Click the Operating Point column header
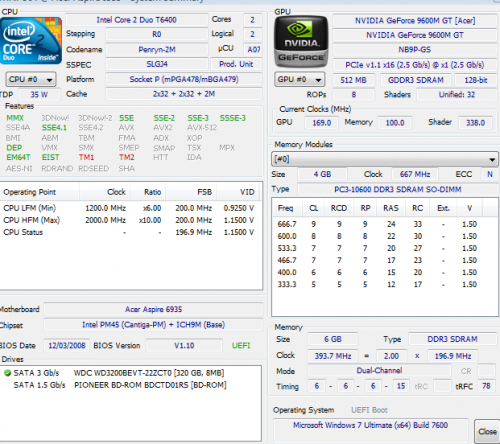 pos(39,192)
